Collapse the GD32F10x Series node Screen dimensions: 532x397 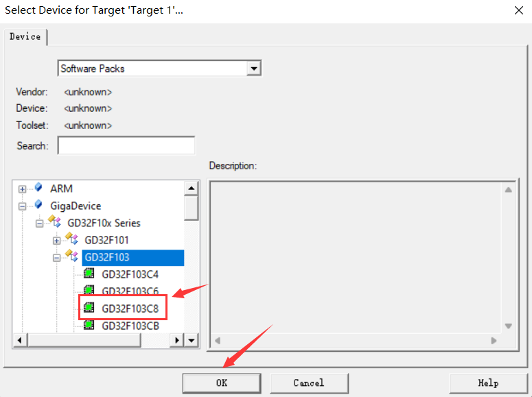tap(40, 224)
